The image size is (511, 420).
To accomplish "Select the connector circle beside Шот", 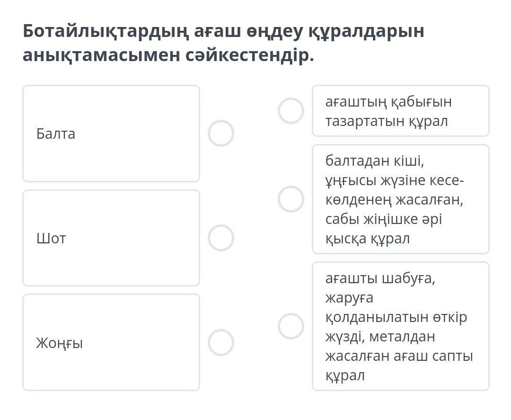I will pyautogui.click(x=220, y=238).
